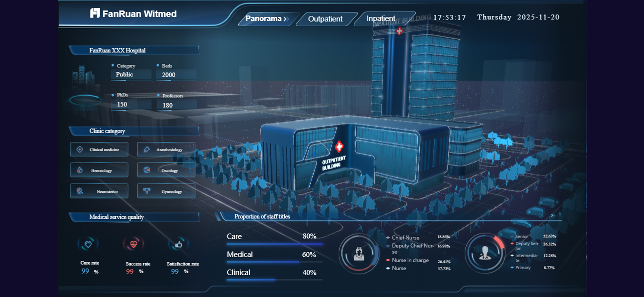
Task: Open dots menu on FanRuan XXX Hospital header
Action: 199,49
